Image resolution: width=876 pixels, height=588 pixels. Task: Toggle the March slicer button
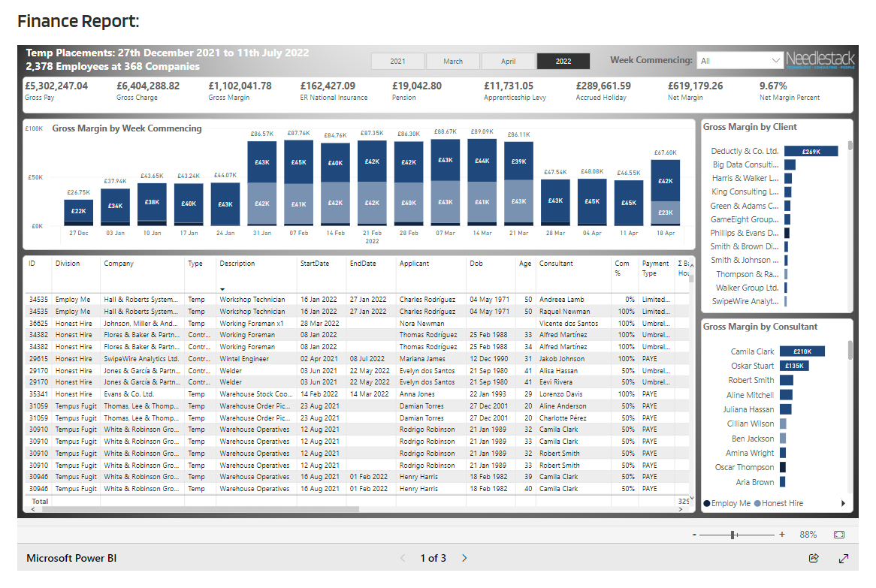click(453, 62)
